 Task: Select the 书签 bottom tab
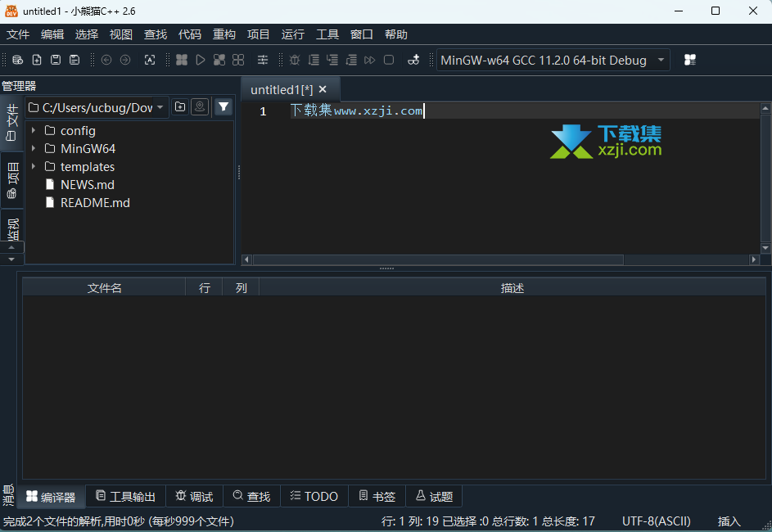point(377,497)
